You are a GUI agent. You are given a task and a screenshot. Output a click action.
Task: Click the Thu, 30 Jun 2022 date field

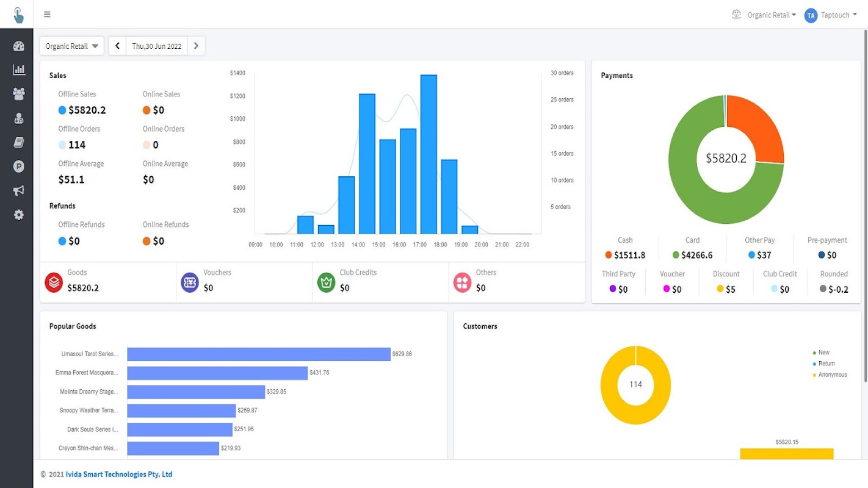(x=157, y=46)
